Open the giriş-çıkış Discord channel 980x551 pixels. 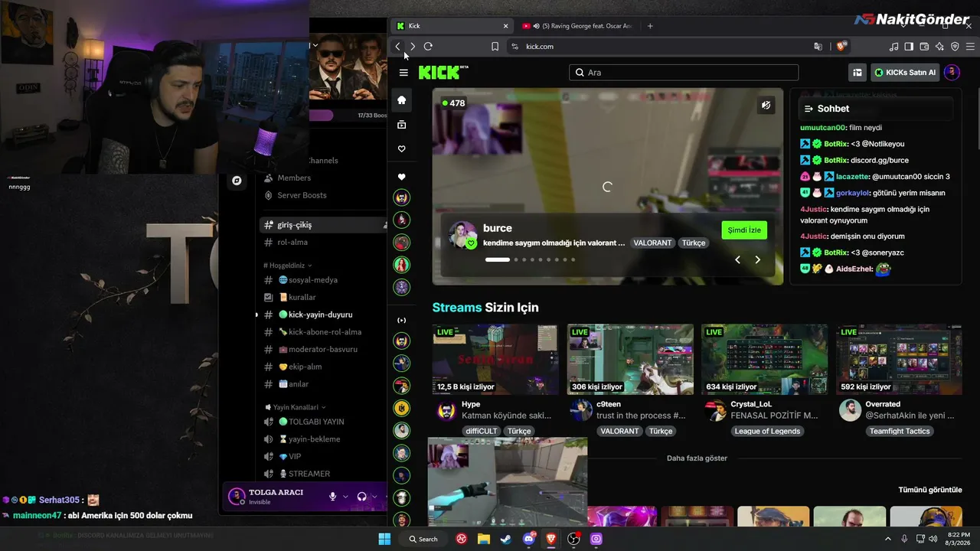[323, 225]
